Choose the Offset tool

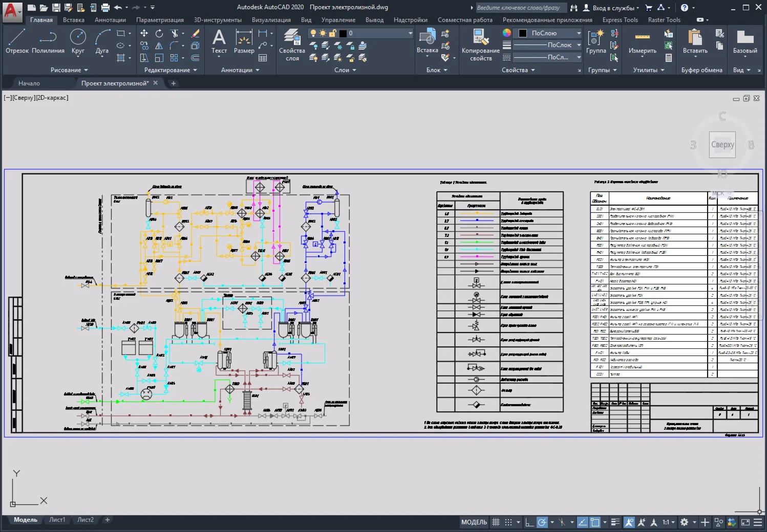coord(195,58)
